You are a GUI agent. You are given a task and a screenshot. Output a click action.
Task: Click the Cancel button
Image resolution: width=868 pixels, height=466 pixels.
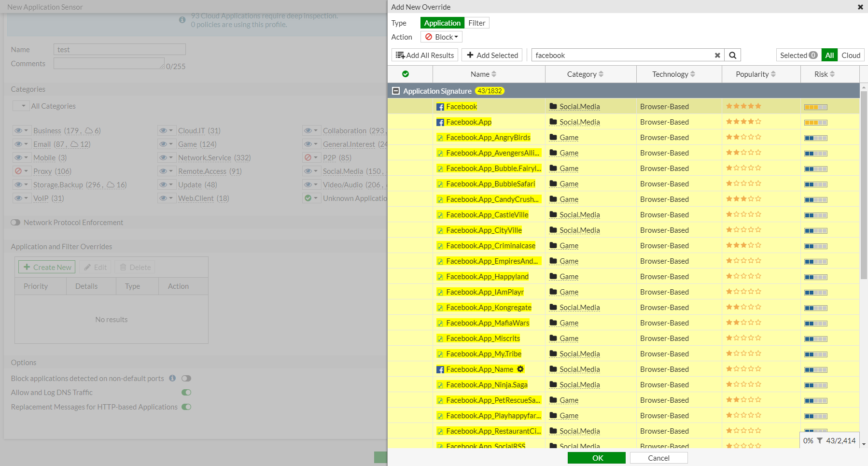658,458
